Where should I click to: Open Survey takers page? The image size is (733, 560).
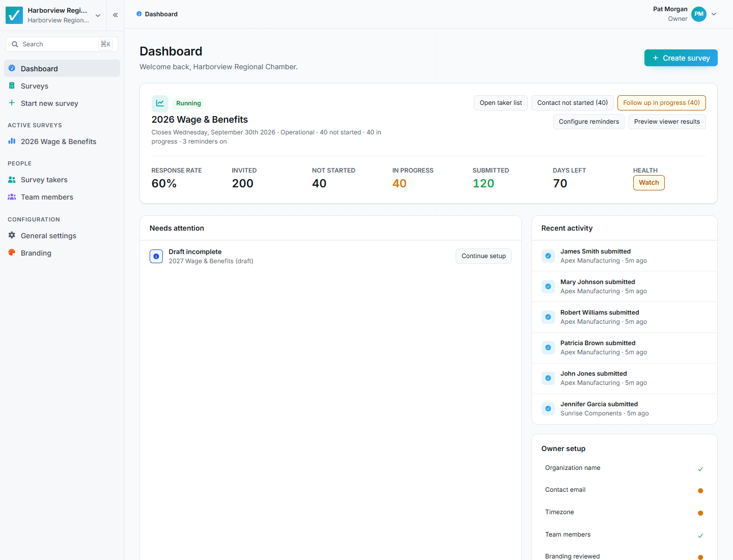[x=62, y=179]
